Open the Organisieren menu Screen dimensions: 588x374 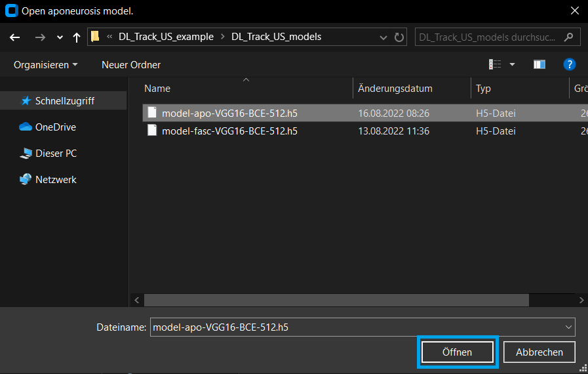(x=45, y=64)
